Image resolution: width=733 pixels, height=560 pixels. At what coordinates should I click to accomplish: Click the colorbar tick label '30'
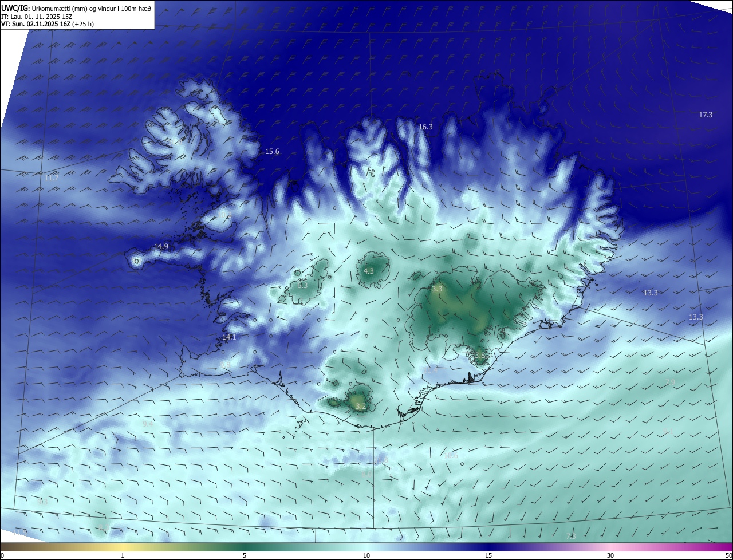[610, 556]
